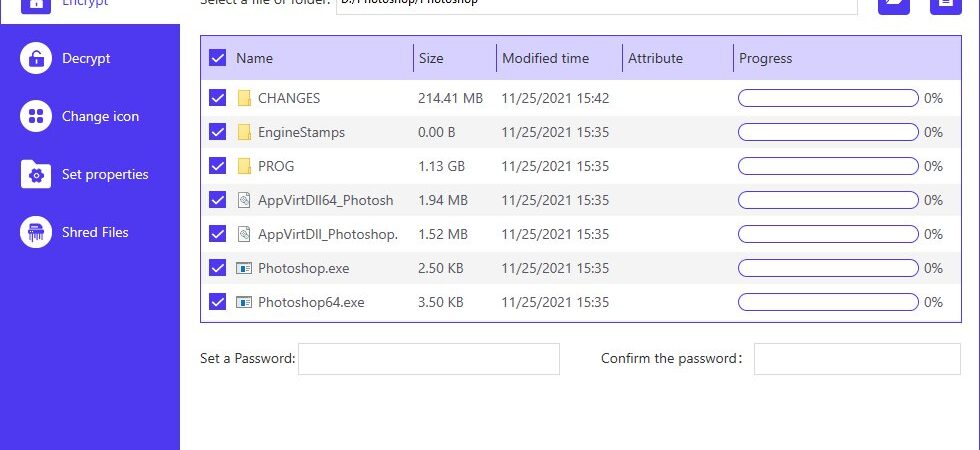Click the Set a Password field

pyautogui.click(x=429, y=359)
